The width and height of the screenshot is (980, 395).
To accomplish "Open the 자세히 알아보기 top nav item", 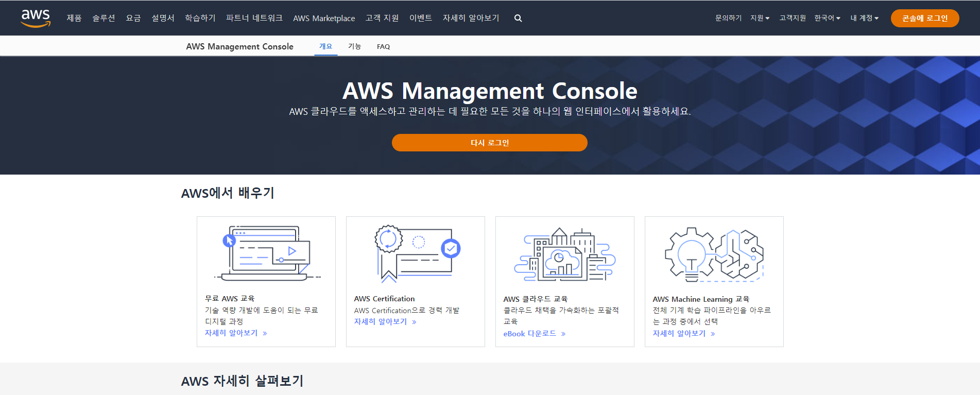I will coord(471,18).
